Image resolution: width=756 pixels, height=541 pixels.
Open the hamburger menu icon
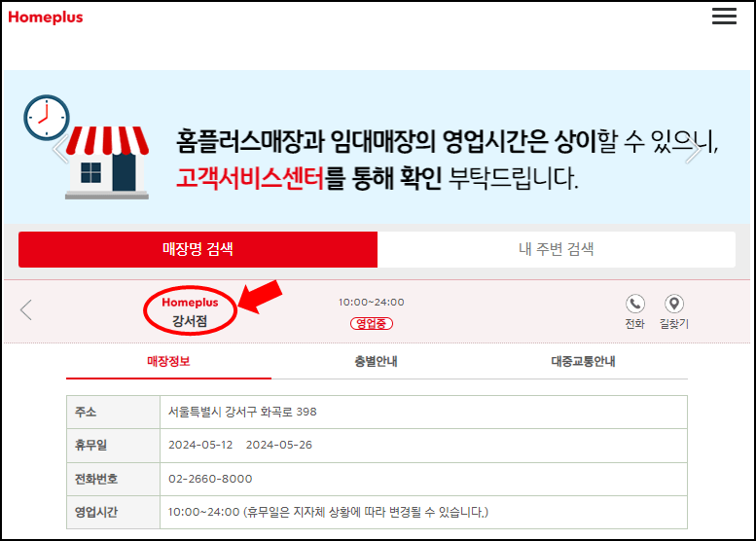(724, 16)
